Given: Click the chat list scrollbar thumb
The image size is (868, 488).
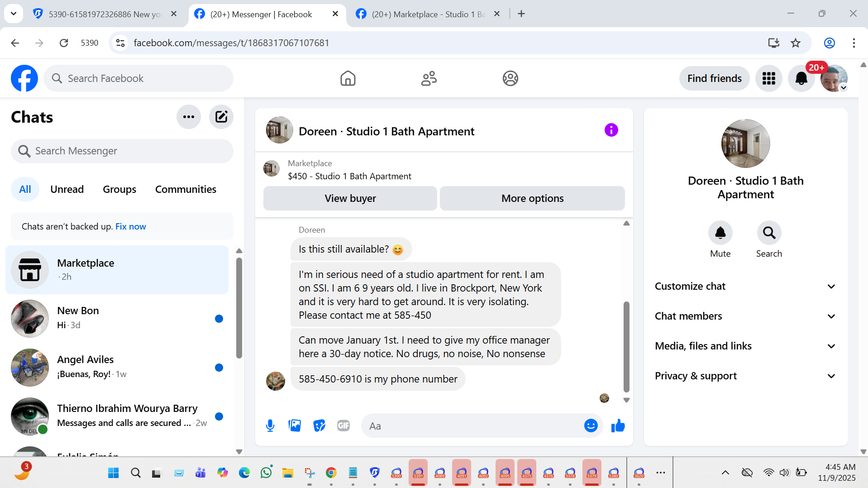Looking at the screenshot, I should point(239,308).
